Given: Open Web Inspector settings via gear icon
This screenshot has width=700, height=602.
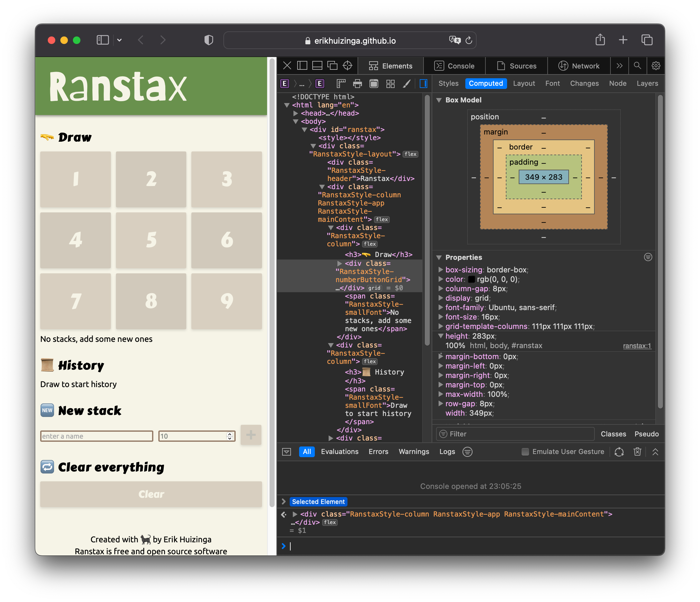Looking at the screenshot, I should [x=656, y=66].
